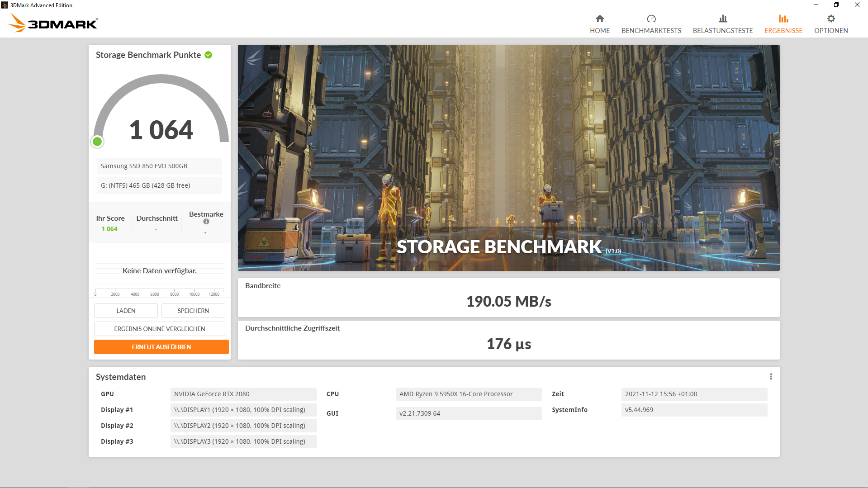Click the large 1 064 score number
Image resolution: width=868 pixels, height=488 pixels.
(x=161, y=130)
